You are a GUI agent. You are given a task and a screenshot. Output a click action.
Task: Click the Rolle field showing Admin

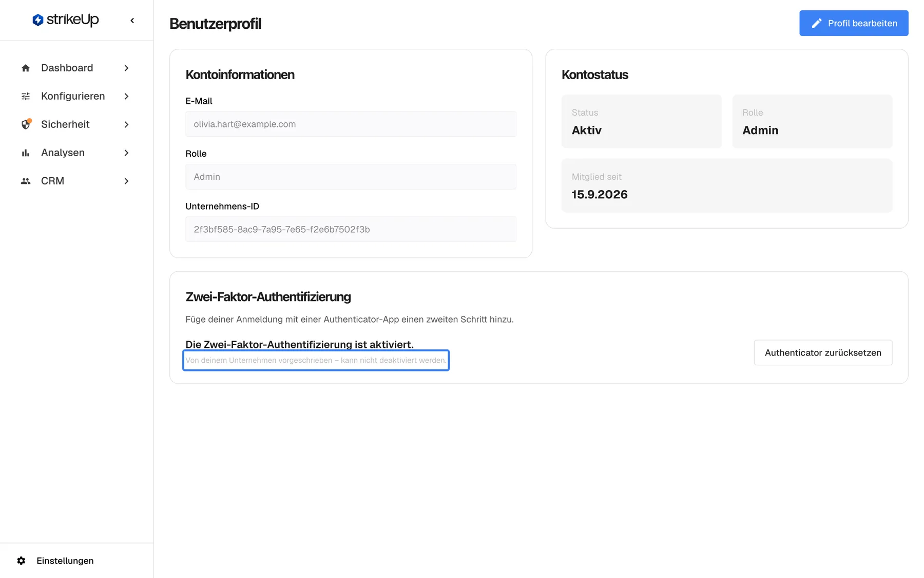pyautogui.click(x=351, y=177)
